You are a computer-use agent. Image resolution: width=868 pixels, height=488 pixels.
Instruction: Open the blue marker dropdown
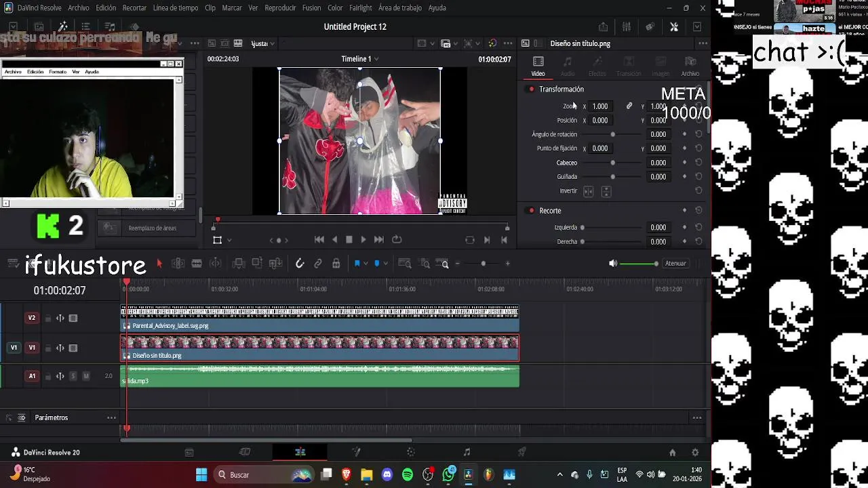tap(385, 264)
